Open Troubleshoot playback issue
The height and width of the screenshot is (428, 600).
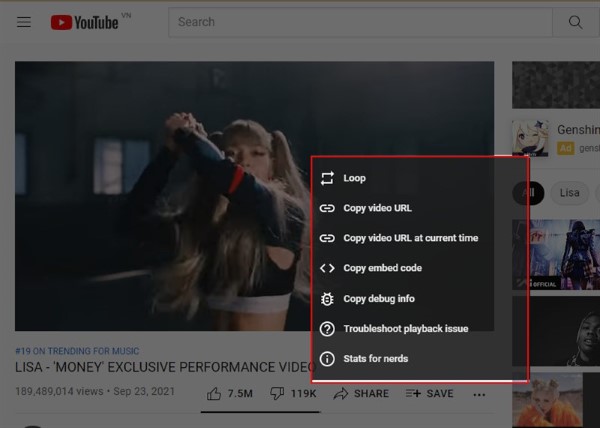click(x=405, y=328)
